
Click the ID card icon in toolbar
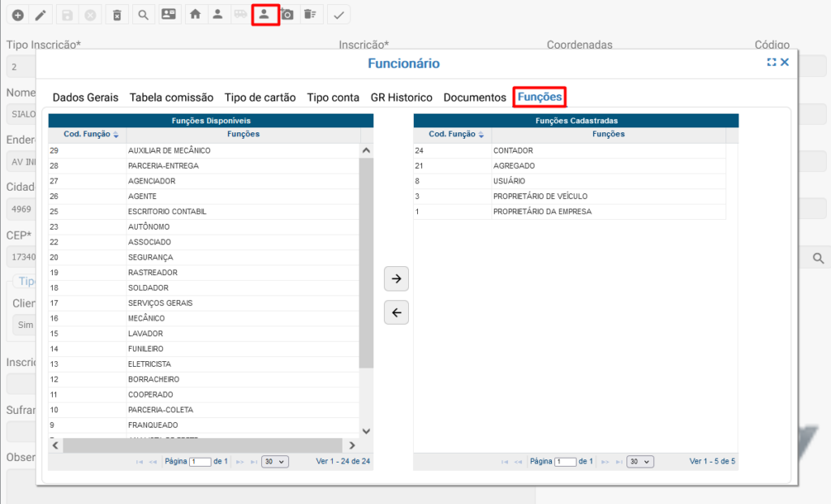168,15
